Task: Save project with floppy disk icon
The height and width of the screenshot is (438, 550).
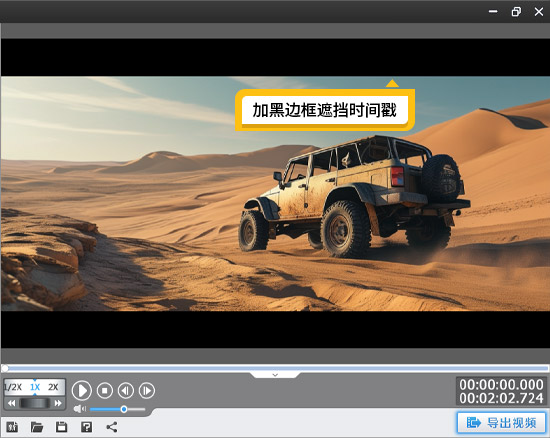Action: (x=61, y=427)
